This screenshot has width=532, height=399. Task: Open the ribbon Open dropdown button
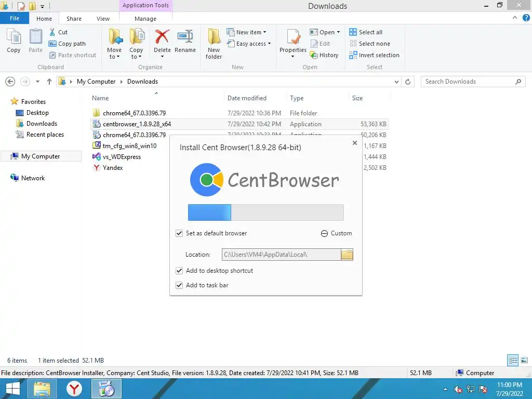(x=325, y=32)
